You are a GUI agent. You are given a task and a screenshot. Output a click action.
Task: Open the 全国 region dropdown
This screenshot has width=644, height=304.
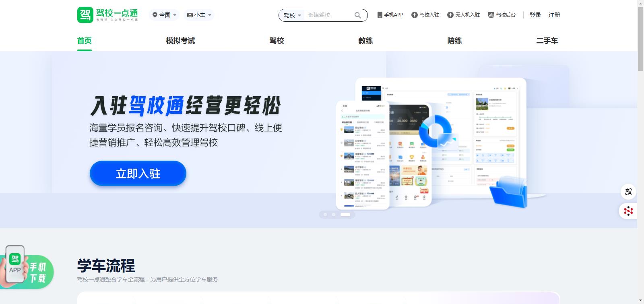coord(164,15)
